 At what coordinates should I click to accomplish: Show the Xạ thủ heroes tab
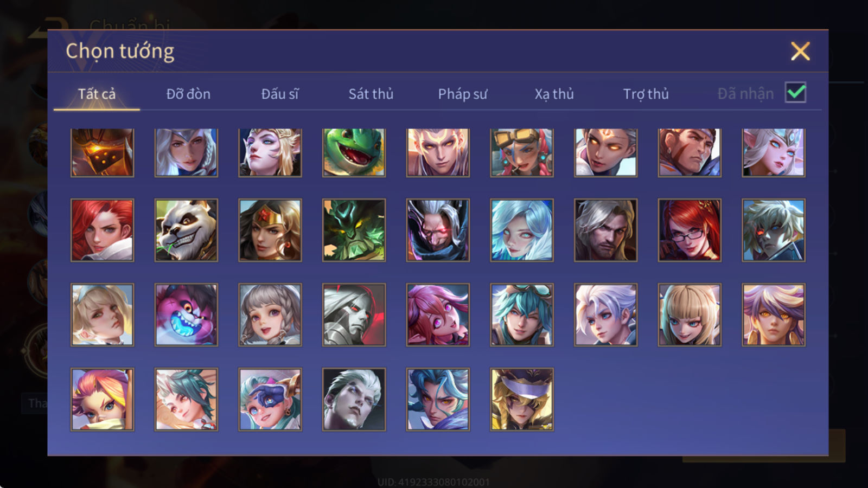[554, 94]
